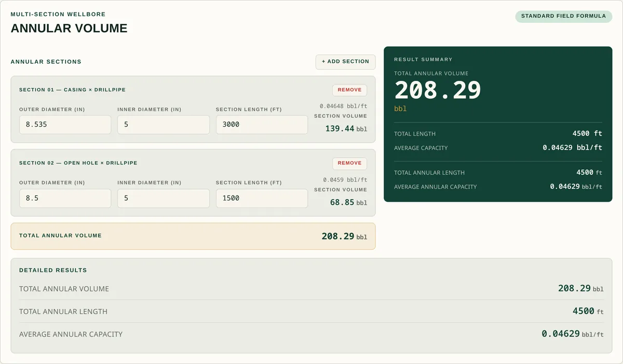Remove Section 01 Casing × Drillpipe
The width and height of the screenshot is (623, 364).
[x=349, y=90]
